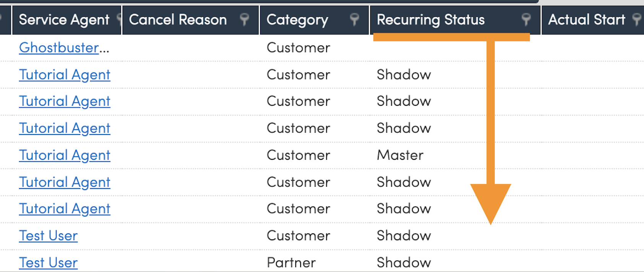The image size is (644, 272).
Task: Select the Partner category cell
Action: [291, 262]
